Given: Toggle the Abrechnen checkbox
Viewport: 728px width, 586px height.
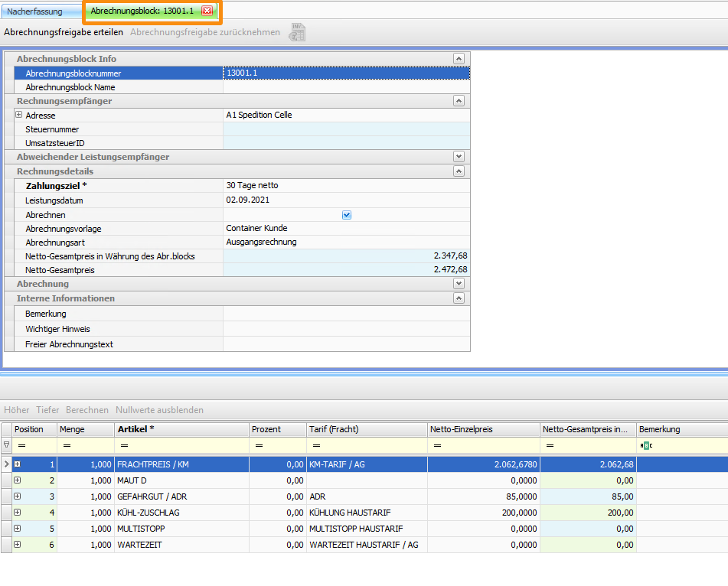Looking at the screenshot, I should pyautogui.click(x=347, y=215).
